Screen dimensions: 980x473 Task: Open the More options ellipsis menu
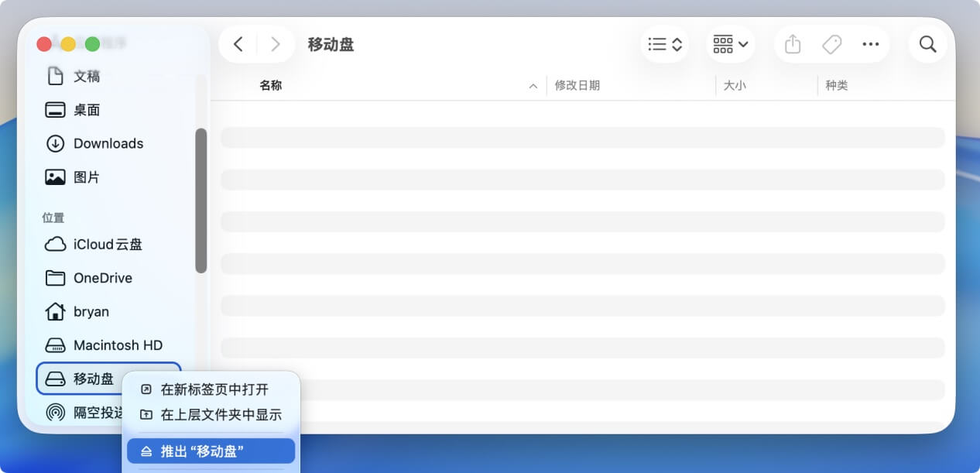tap(870, 44)
